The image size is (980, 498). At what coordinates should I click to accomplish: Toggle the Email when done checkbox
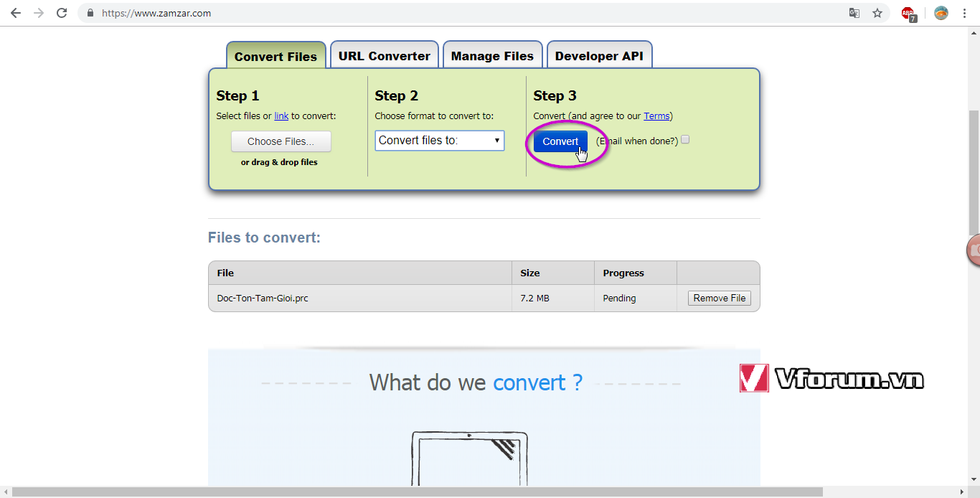click(685, 140)
